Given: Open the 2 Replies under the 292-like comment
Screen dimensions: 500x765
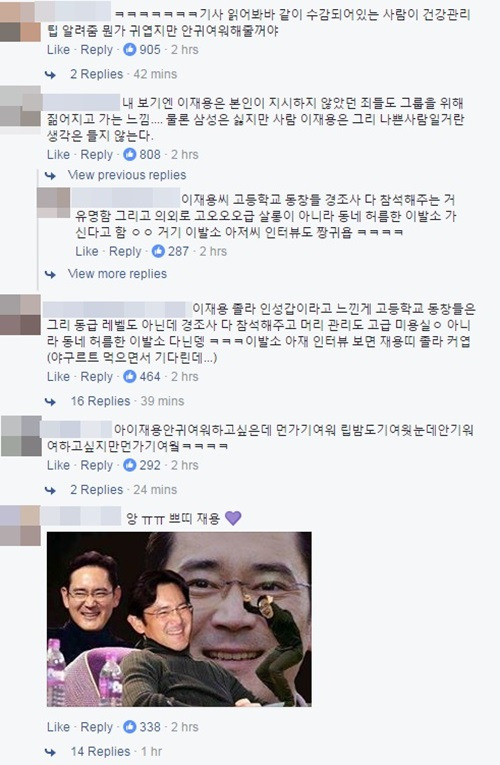Looking at the screenshot, I should [97, 490].
